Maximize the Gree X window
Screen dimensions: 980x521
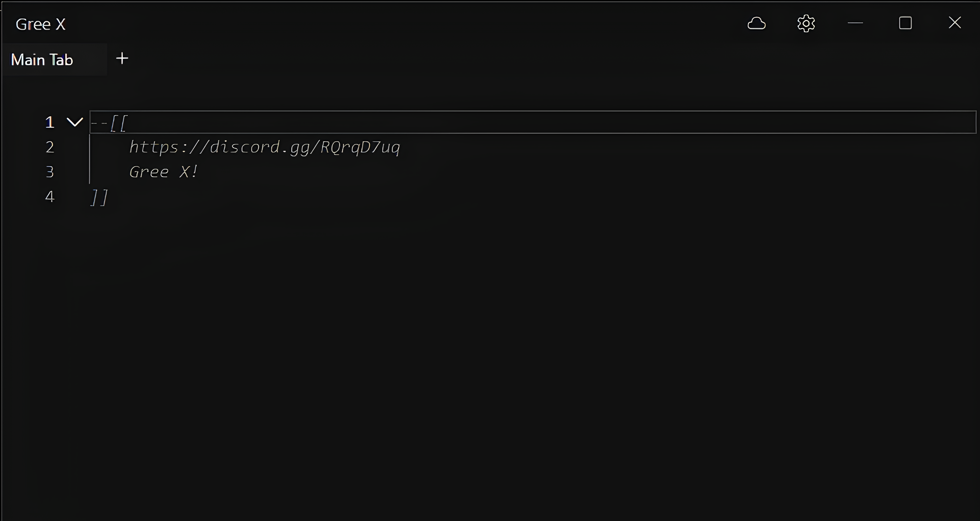click(905, 23)
